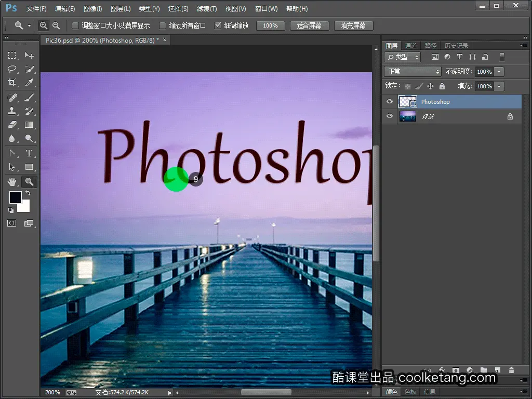The image size is (532, 399).
Task: Create a new layer
Action: pos(497,370)
